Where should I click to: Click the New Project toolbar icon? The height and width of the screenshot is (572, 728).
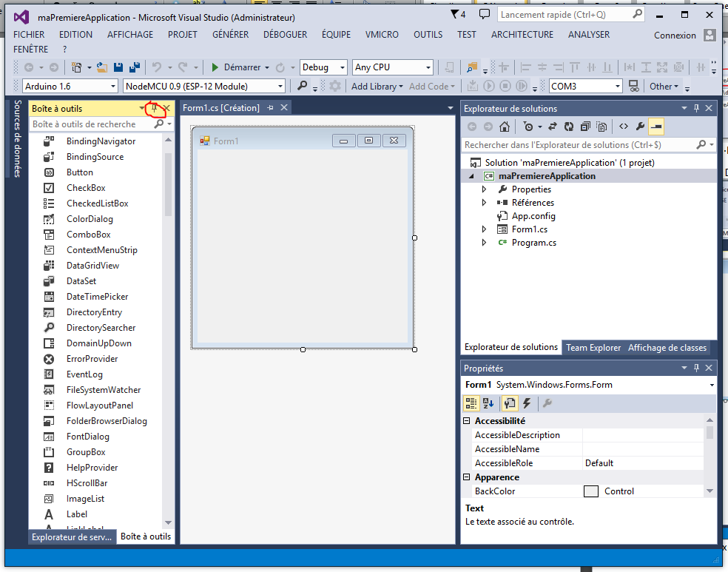click(x=77, y=67)
